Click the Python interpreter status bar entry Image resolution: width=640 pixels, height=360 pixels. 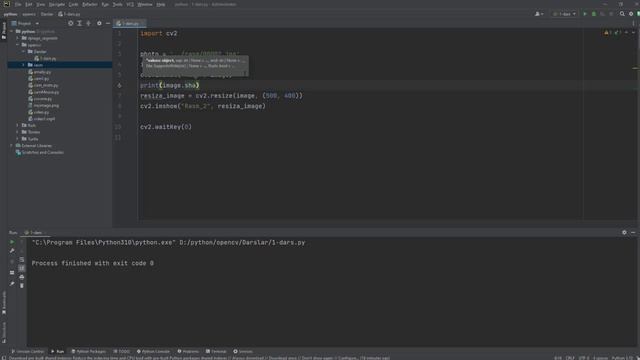coord(622,358)
